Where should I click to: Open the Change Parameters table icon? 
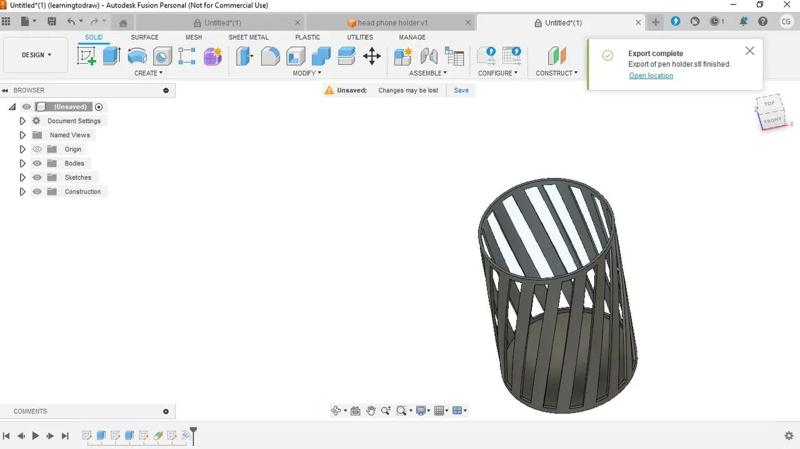pos(454,56)
